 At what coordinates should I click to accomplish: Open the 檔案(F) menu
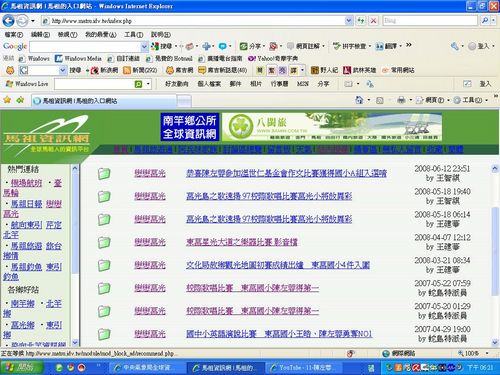14,34
